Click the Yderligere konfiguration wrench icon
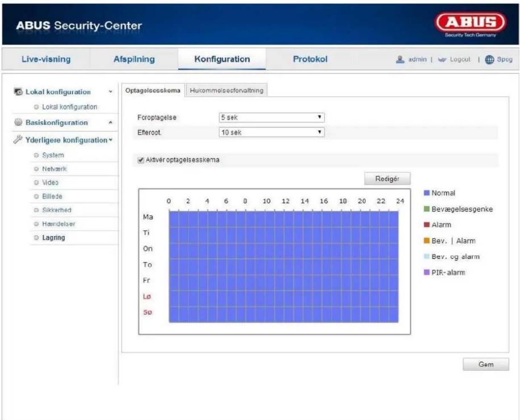 [18, 140]
